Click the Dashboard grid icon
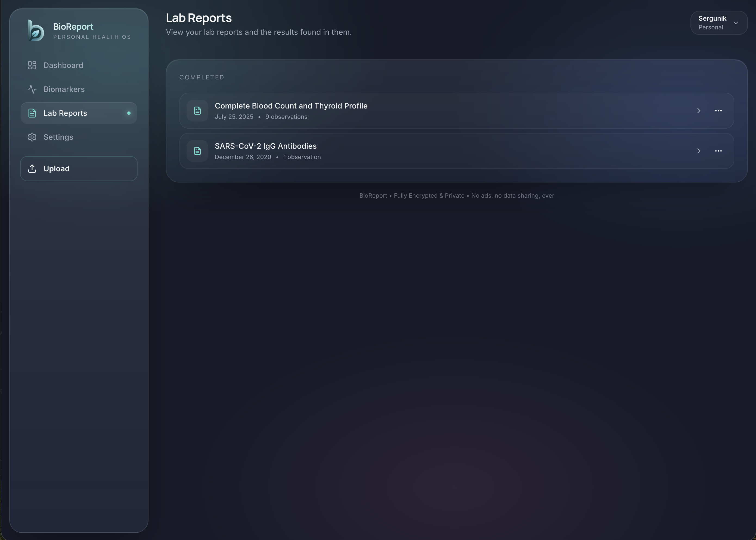Screen dimensions: 756x540 pos(32,65)
